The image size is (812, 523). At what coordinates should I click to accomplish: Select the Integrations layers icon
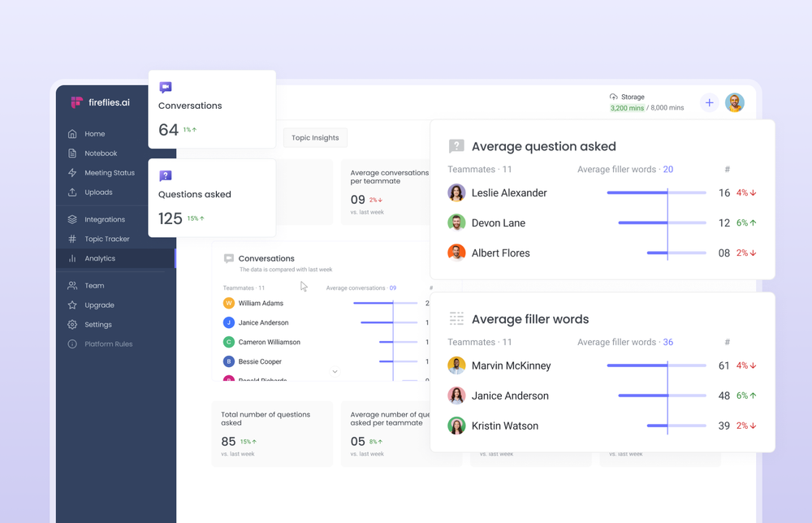click(x=74, y=218)
